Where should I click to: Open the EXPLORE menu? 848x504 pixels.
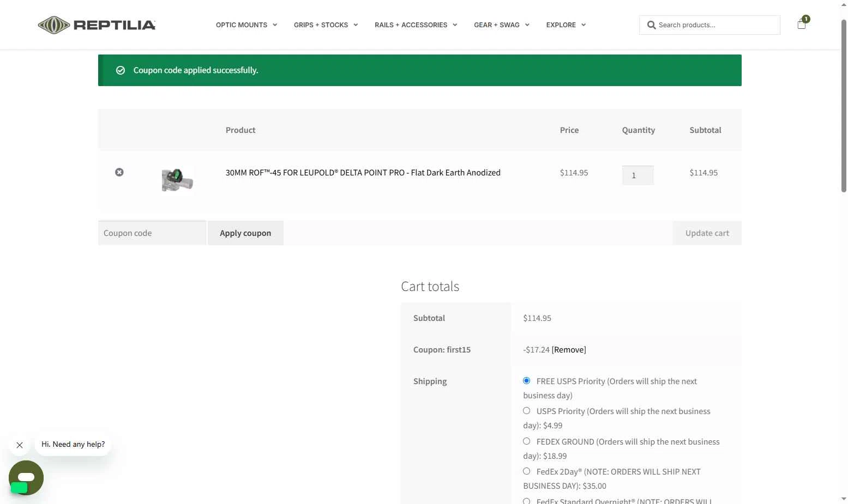pyautogui.click(x=561, y=25)
